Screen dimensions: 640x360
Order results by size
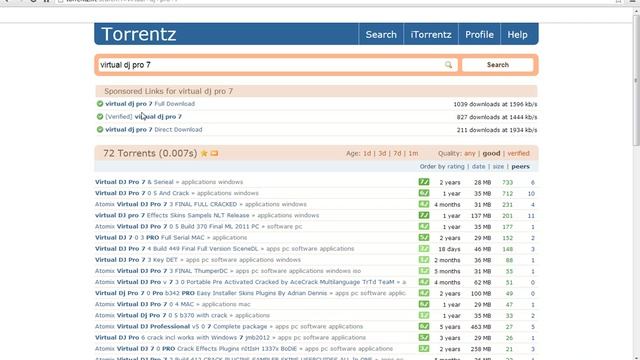pos(498,167)
